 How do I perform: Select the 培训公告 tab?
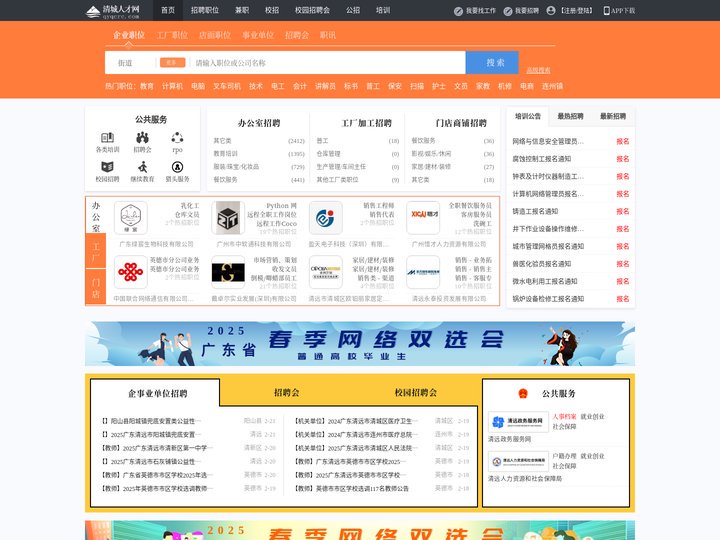click(x=528, y=116)
